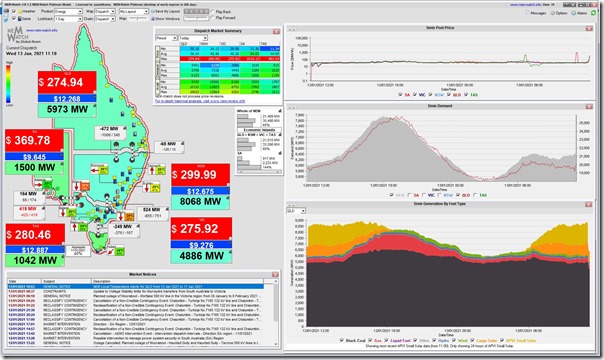604x360 pixels.
Task: Select the highlighted GENERAL NOTICE temperature alert row
Action: tap(135, 287)
